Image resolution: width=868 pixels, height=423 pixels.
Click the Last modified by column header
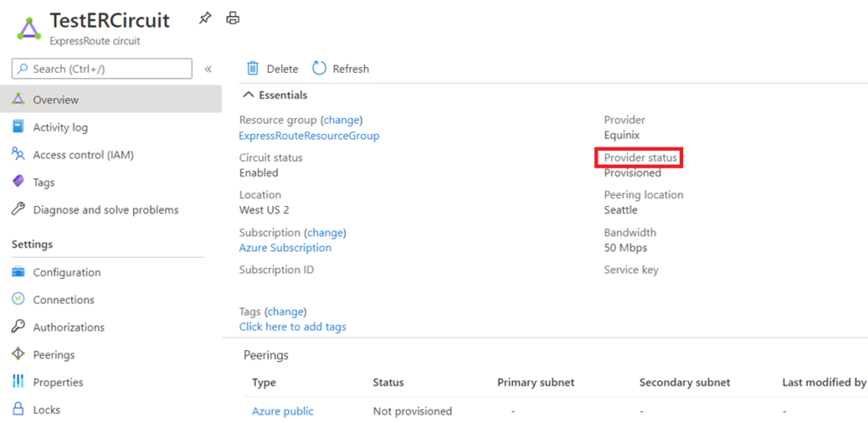point(824,382)
